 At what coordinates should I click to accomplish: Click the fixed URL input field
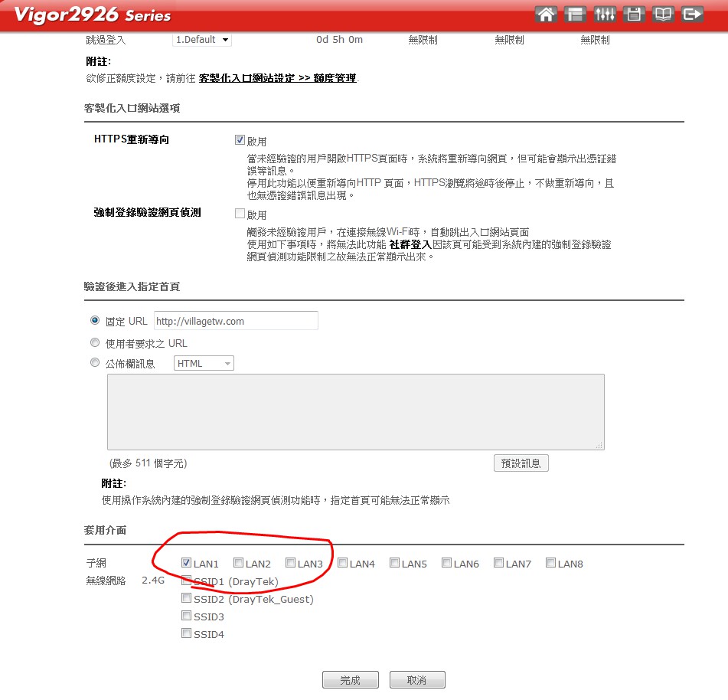(x=236, y=321)
